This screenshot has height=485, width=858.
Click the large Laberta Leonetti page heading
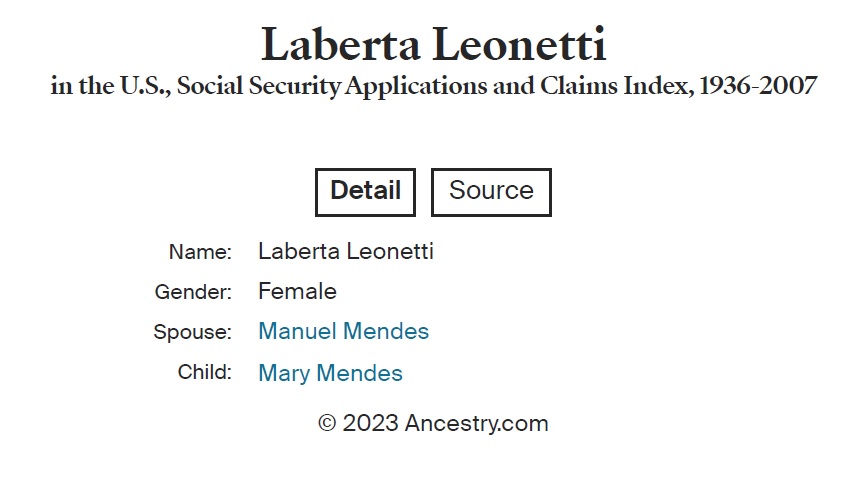click(x=433, y=45)
